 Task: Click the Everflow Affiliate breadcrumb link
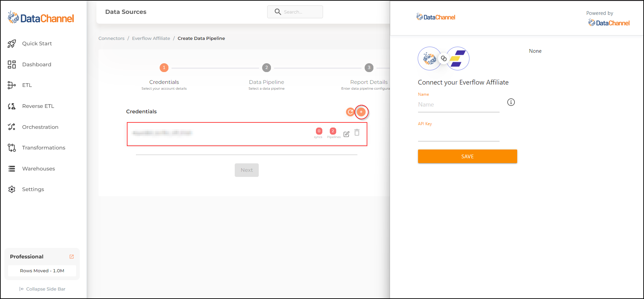pyautogui.click(x=151, y=39)
